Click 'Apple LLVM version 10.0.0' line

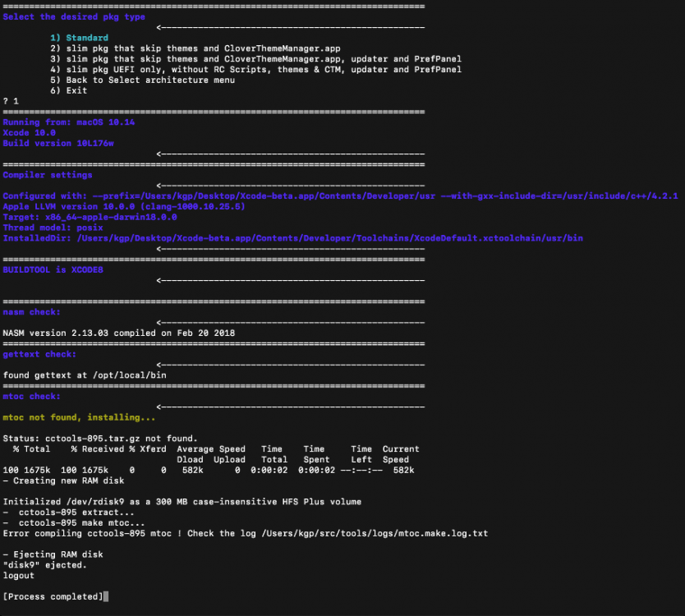tap(124, 207)
